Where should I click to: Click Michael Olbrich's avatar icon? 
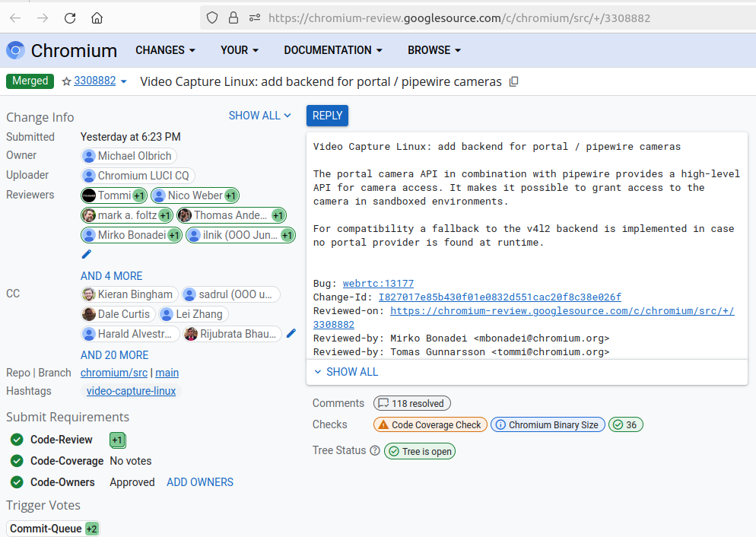89,156
